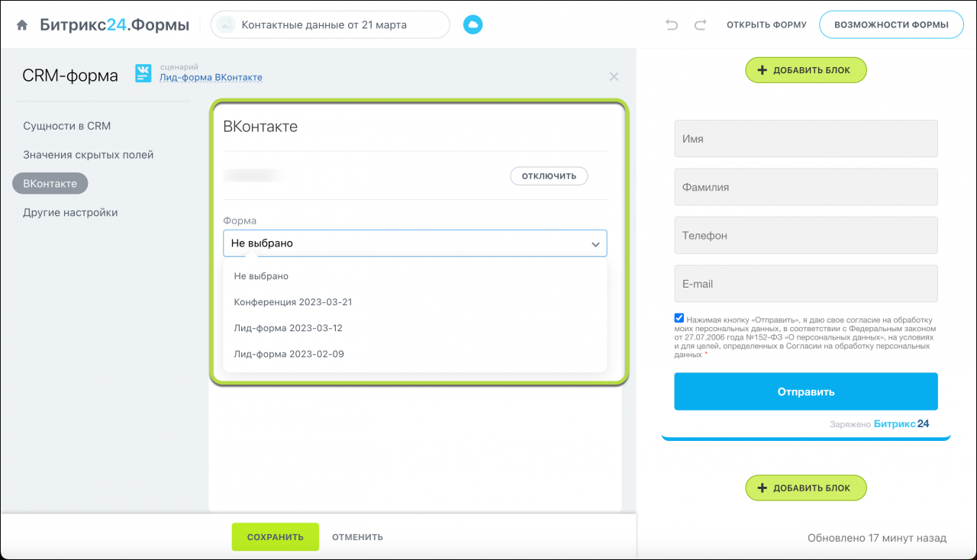Click the bottom ДОБАВИТЬ БЛОК button

pos(806,488)
